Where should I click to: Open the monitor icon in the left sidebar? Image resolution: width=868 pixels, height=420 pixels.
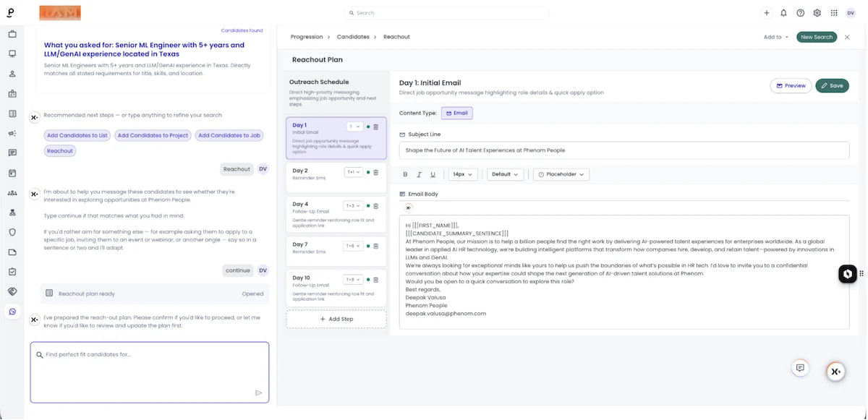point(12,53)
